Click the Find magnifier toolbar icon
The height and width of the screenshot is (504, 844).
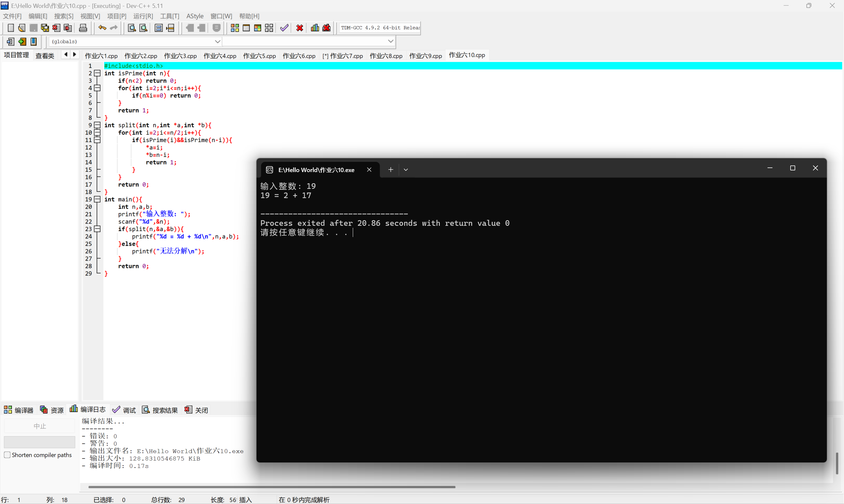coord(132,28)
